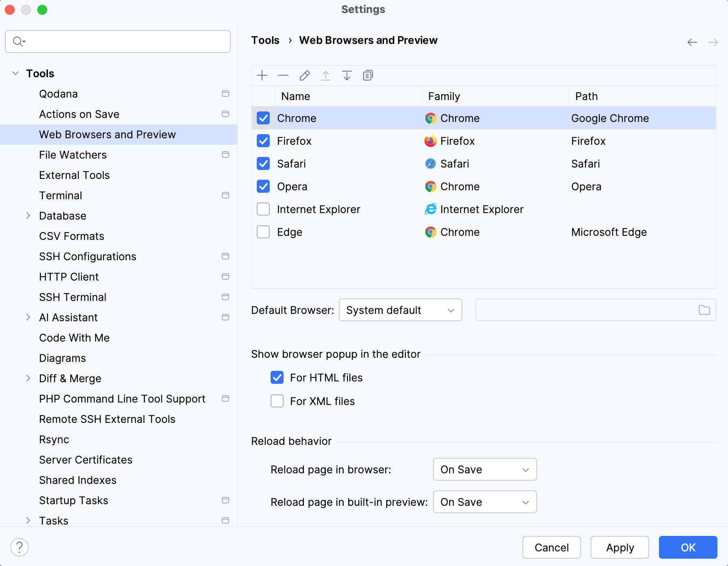Click the remove browser minus icon
Image resolution: width=728 pixels, height=566 pixels.
click(283, 75)
